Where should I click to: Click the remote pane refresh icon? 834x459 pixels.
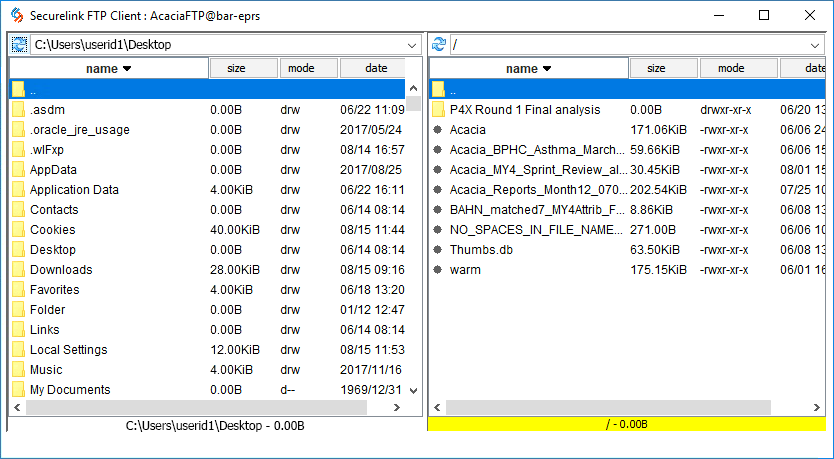click(438, 44)
